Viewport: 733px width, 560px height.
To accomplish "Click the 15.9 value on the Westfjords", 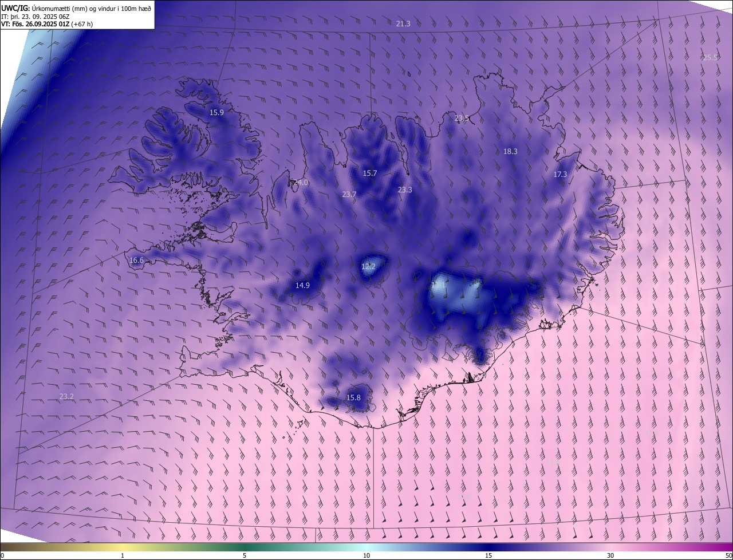I will (x=216, y=112).
